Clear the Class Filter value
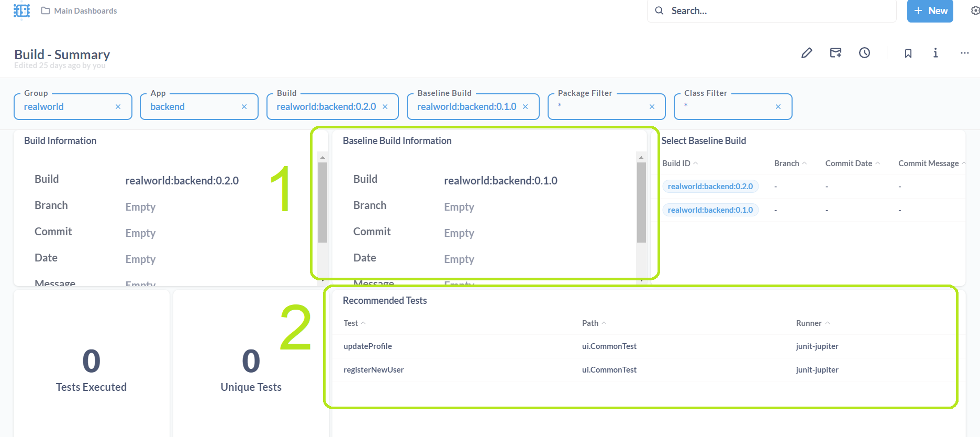980x437 pixels. tap(778, 106)
